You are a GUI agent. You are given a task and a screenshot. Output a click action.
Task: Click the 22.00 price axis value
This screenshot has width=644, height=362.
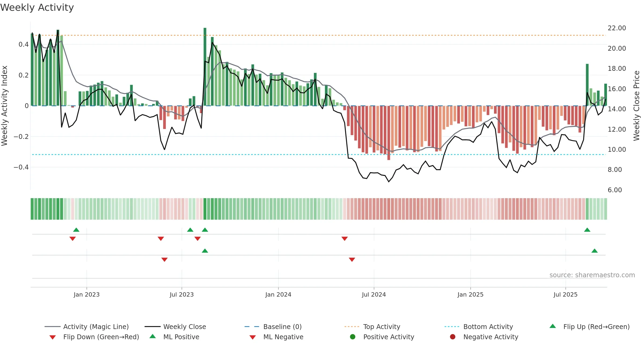617,28
